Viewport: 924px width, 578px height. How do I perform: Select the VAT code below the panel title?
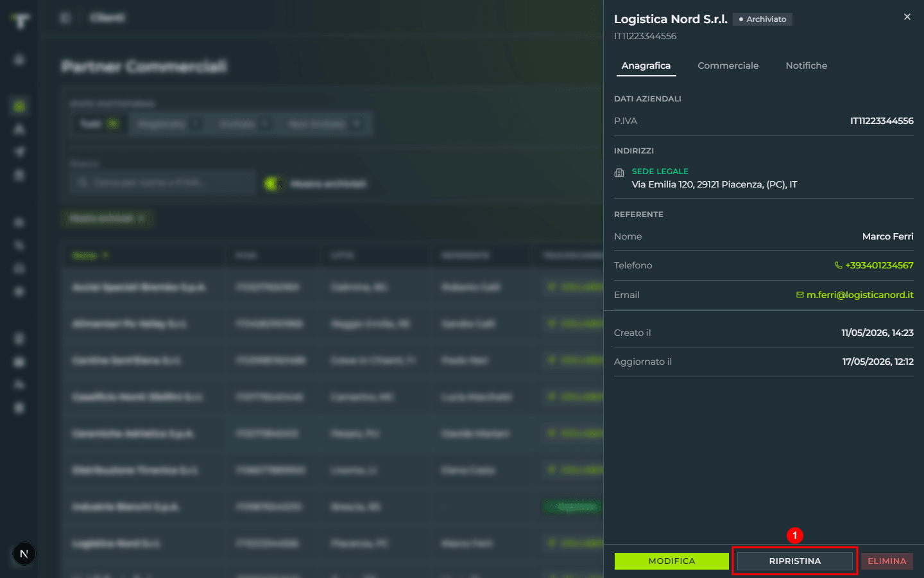(645, 36)
